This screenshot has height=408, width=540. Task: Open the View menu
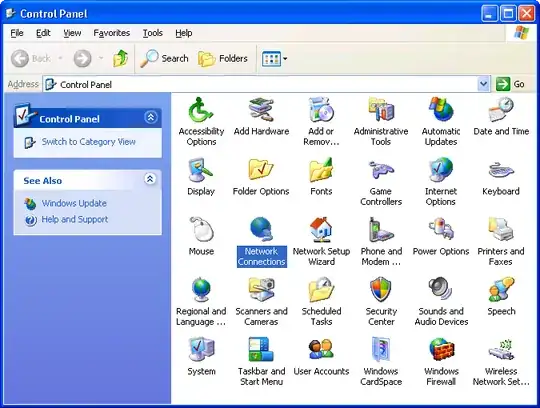pyautogui.click(x=72, y=33)
